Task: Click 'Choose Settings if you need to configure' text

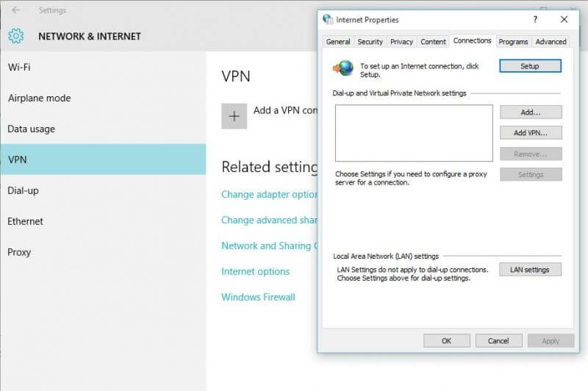Action: point(411,178)
